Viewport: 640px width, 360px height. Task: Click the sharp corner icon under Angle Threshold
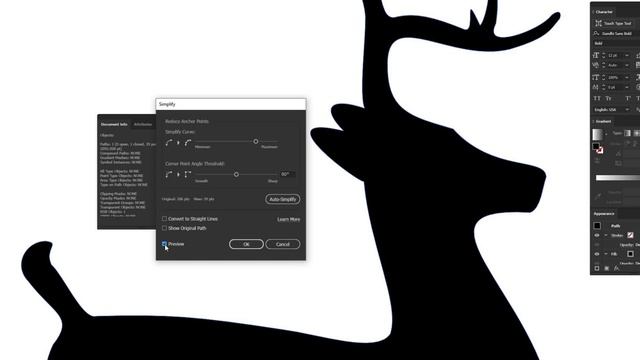tap(188, 175)
